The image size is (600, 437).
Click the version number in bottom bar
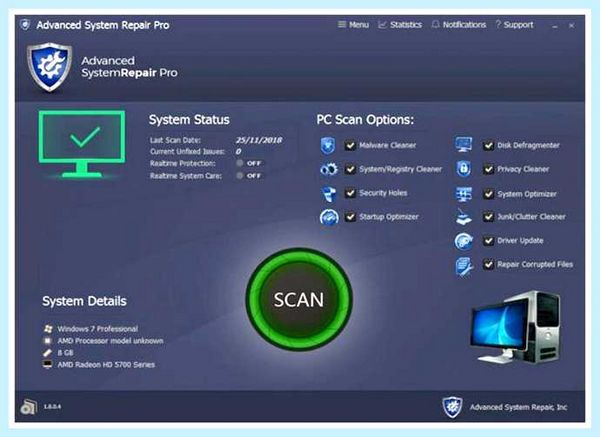click(52, 406)
